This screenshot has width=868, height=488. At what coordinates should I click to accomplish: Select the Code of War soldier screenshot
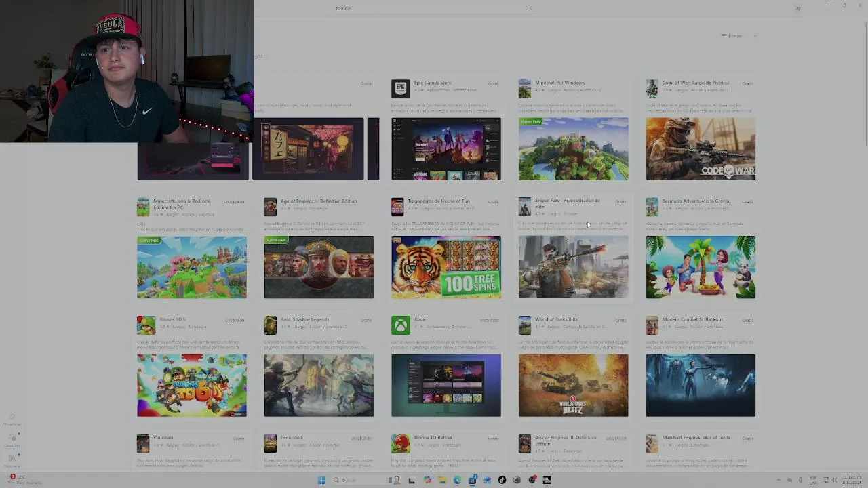(701, 149)
